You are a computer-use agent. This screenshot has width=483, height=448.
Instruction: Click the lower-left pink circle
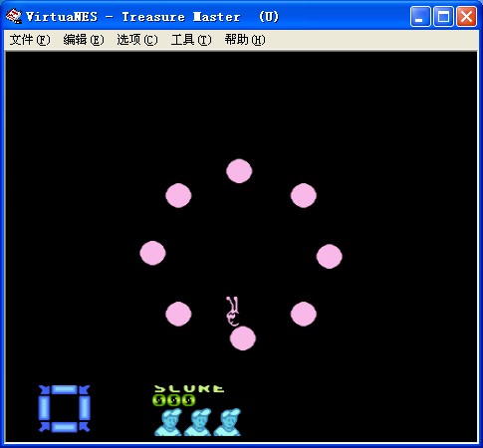pyautogui.click(x=178, y=314)
